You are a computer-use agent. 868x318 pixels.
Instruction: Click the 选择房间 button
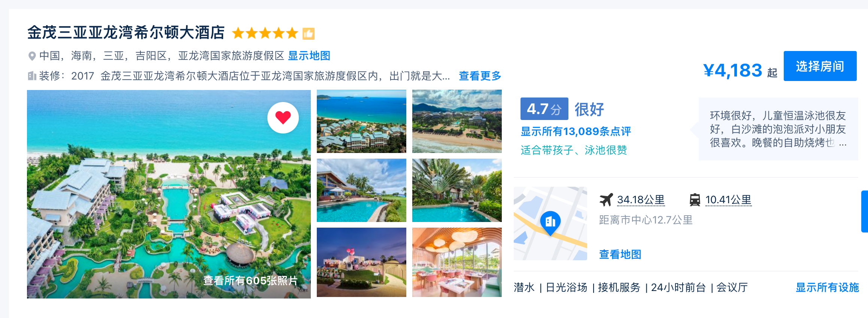820,66
